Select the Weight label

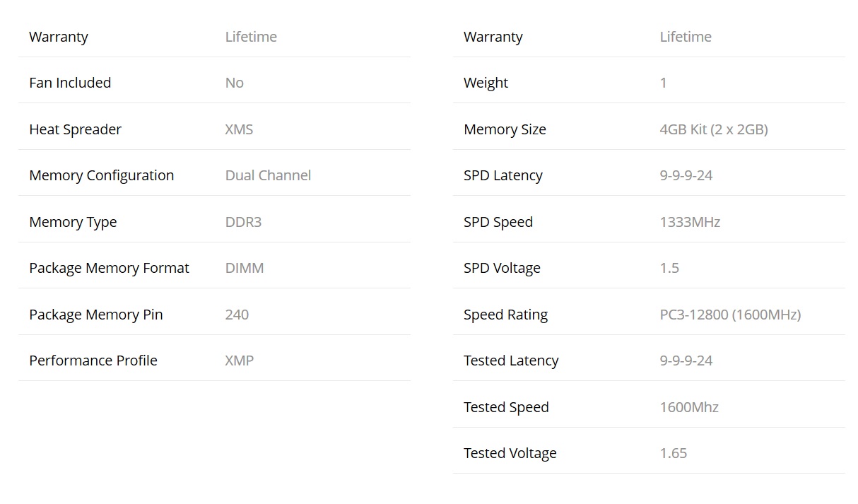[x=486, y=83]
